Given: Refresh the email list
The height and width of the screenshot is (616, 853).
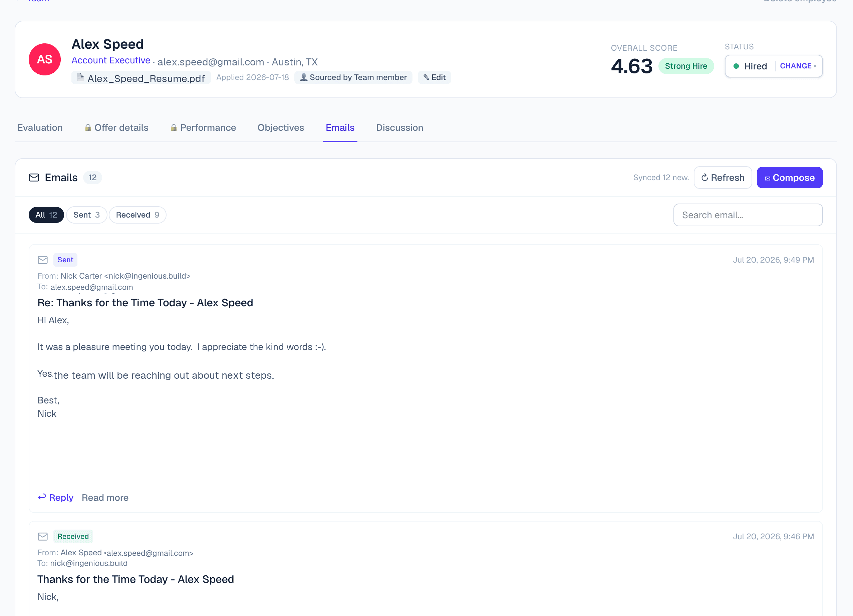Looking at the screenshot, I should [x=723, y=178].
